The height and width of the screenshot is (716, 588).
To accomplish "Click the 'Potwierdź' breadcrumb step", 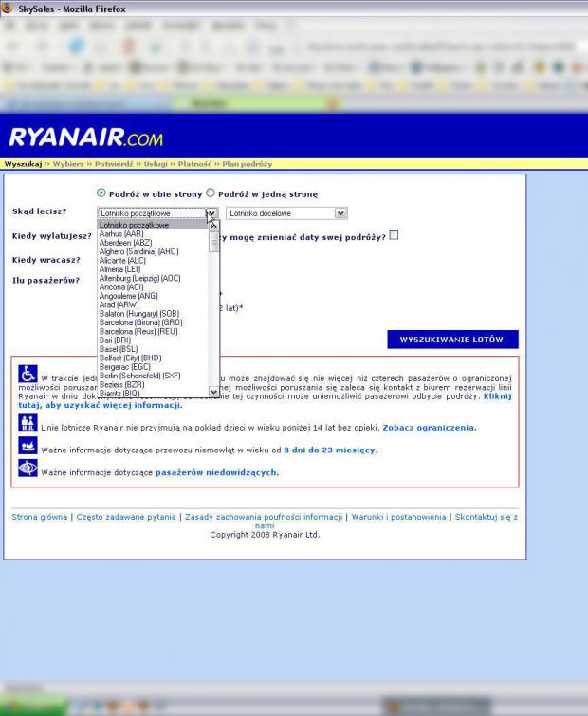I will click(x=114, y=164).
